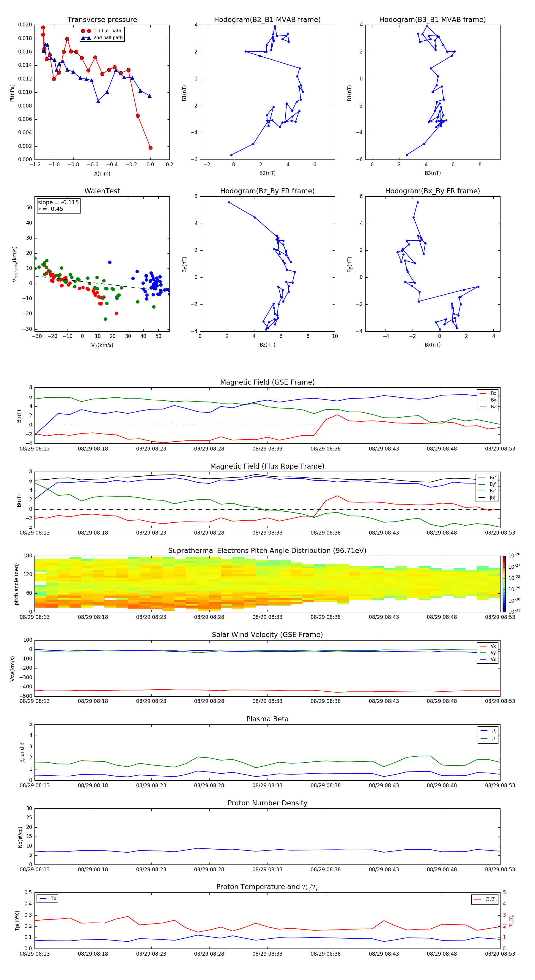Image resolution: width=535 pixels, height=980 pixels.
Task: Click '08/29 08:23' tick under Solar Wind Velocity
Action: pos(151,701)
